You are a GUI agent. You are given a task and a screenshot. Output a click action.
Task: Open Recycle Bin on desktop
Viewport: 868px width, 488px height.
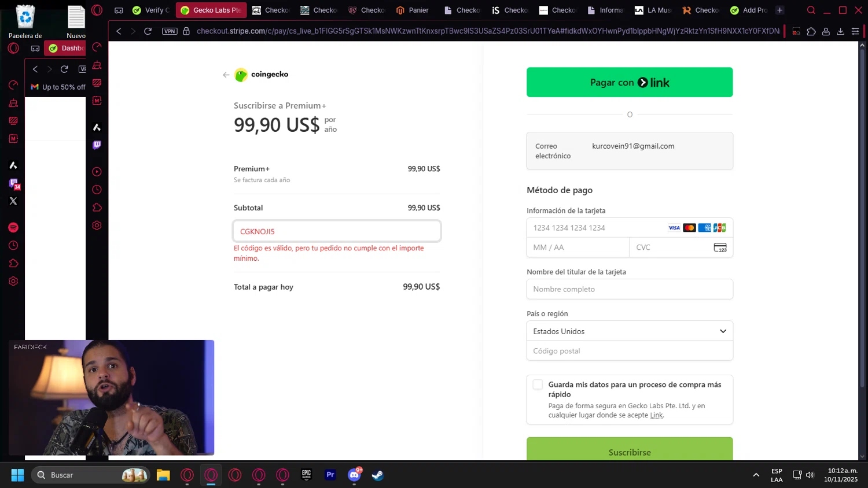[25, 21]
